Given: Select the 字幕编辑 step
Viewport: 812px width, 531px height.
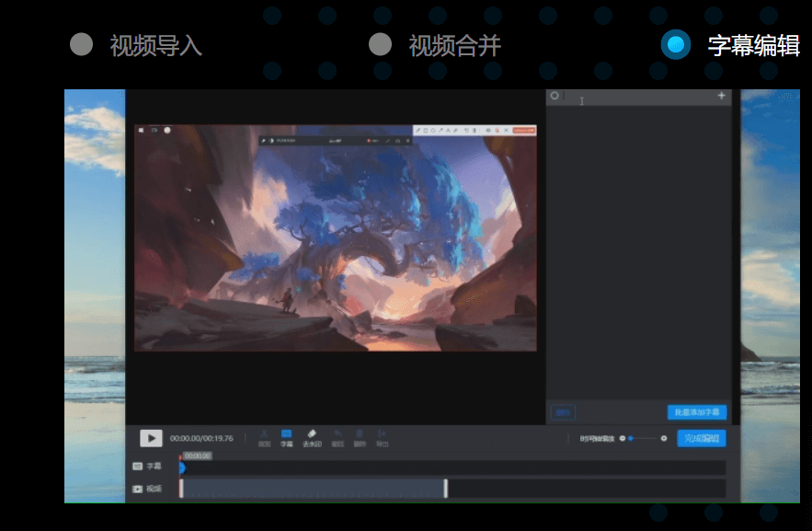Looking at the screenshot, I should [730, 45].
